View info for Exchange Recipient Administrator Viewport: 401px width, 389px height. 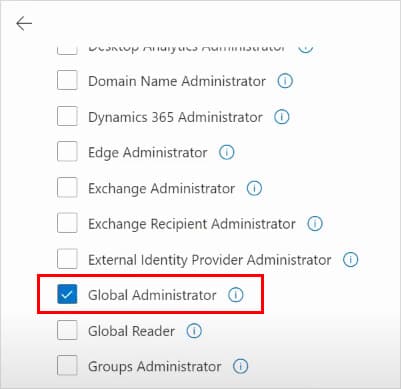[x=315, y=224]
